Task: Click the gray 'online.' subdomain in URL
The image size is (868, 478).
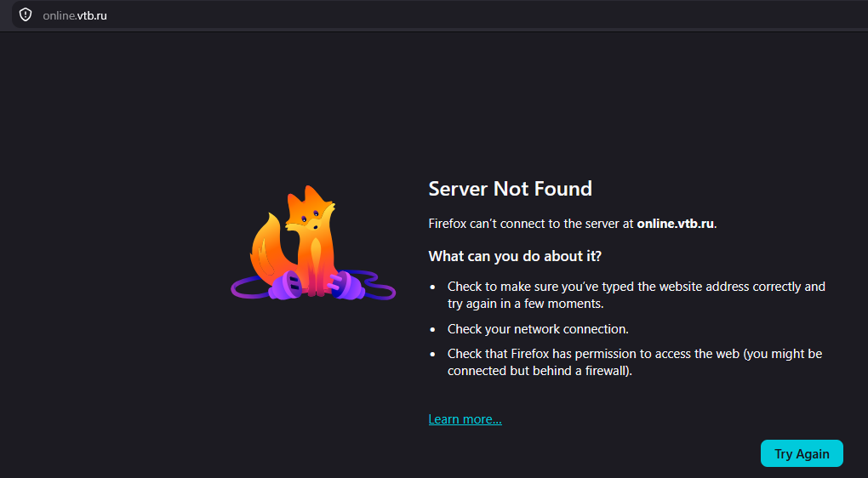Action: click(x=60, y=15)
